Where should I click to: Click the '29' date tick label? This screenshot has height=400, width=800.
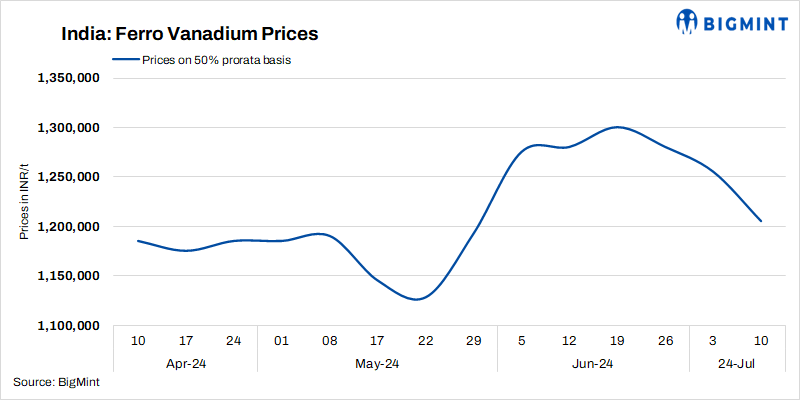(x=473, y=341)
